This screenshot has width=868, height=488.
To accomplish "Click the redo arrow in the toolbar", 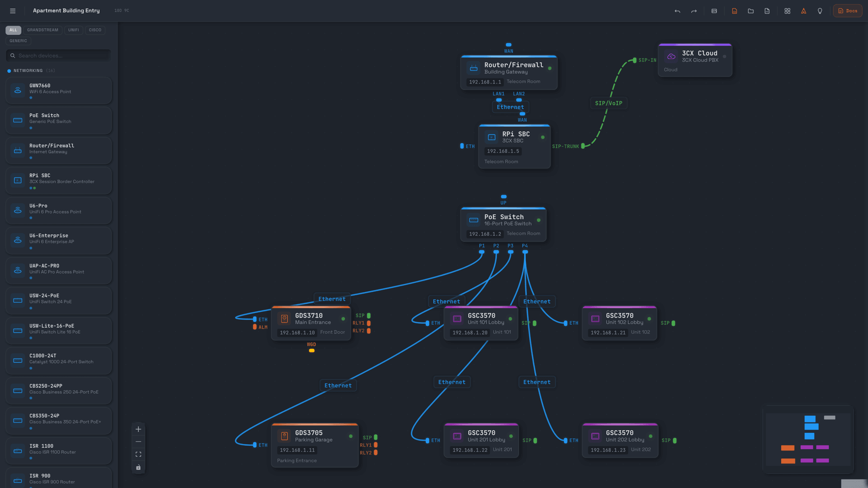I will tap(693, 11).
